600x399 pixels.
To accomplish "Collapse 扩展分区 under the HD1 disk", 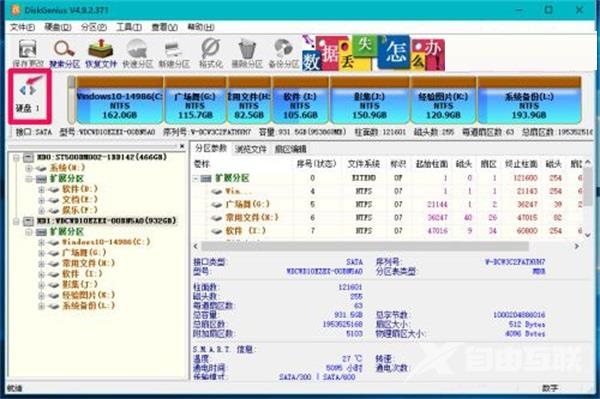I will (x=29, y=231).
